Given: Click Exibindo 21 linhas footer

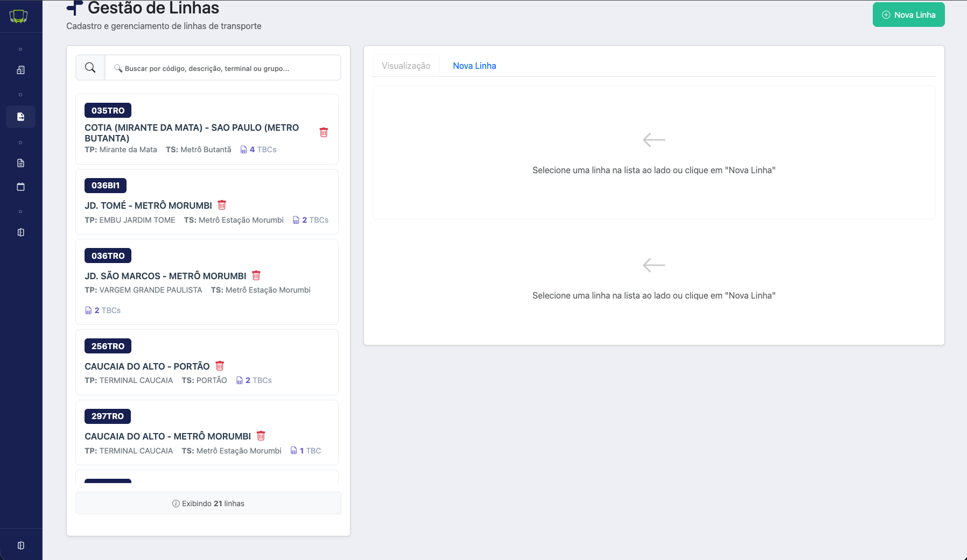Looking at the screenshot, I should (208, 503).
